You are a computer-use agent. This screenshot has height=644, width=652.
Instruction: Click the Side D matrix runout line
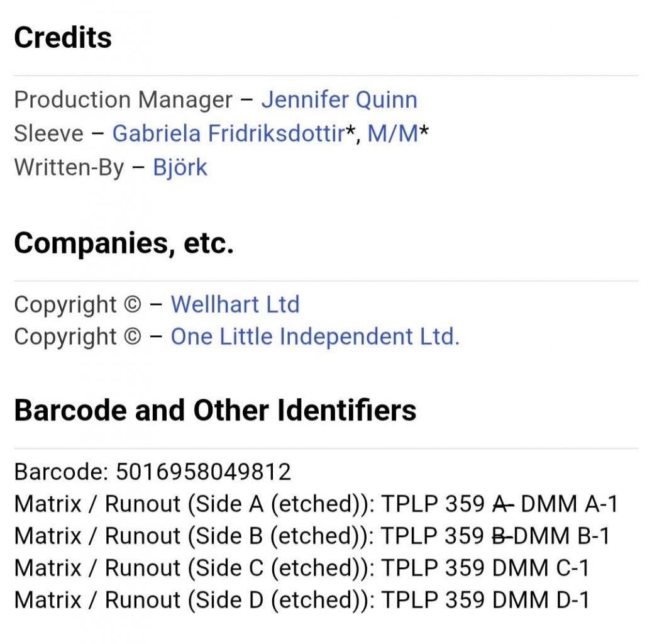coord(301,600)
